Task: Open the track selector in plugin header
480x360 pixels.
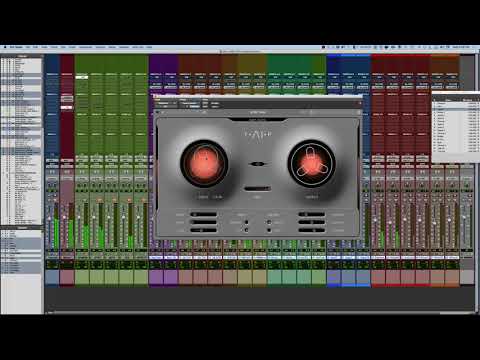Action: tap(166, 103)
